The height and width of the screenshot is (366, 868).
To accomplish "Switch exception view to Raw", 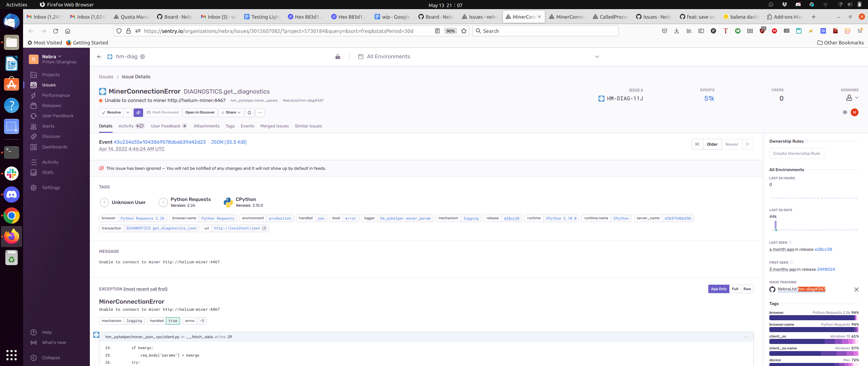I will 747,289.
